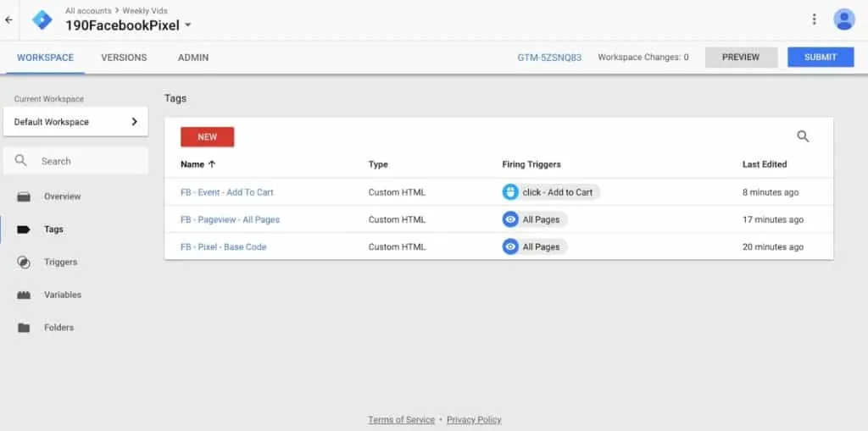
Task: Open the Default Workspace chevron
Action: coord(134,122)
